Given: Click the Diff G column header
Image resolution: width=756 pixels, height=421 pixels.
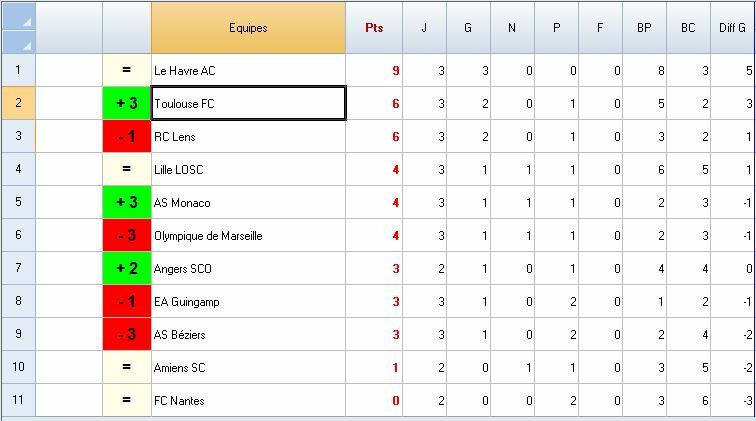Looking at the screenshot, I should tap(732, 28).
